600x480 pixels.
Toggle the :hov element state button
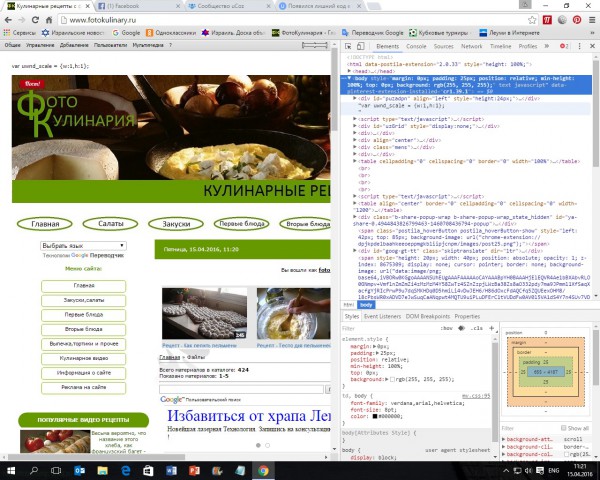[446, 328]
